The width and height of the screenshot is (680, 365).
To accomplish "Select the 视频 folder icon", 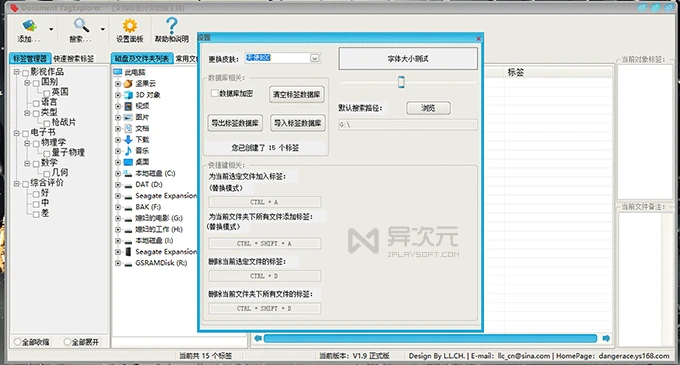I will 128,106.
